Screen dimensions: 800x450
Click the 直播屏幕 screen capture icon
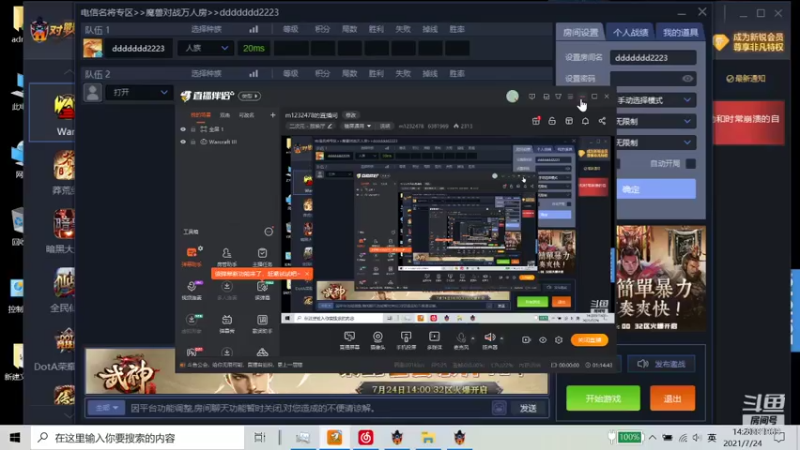click(349, 337)
